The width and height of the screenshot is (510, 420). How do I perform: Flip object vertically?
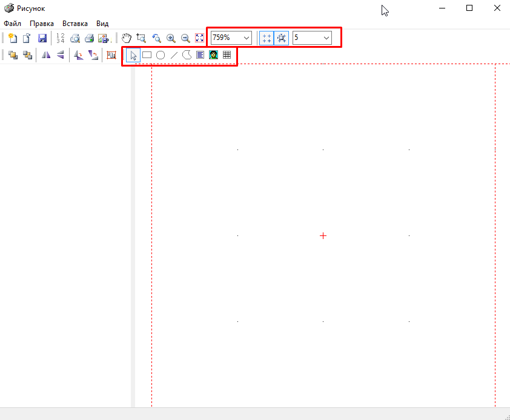[x=60, y=55]
